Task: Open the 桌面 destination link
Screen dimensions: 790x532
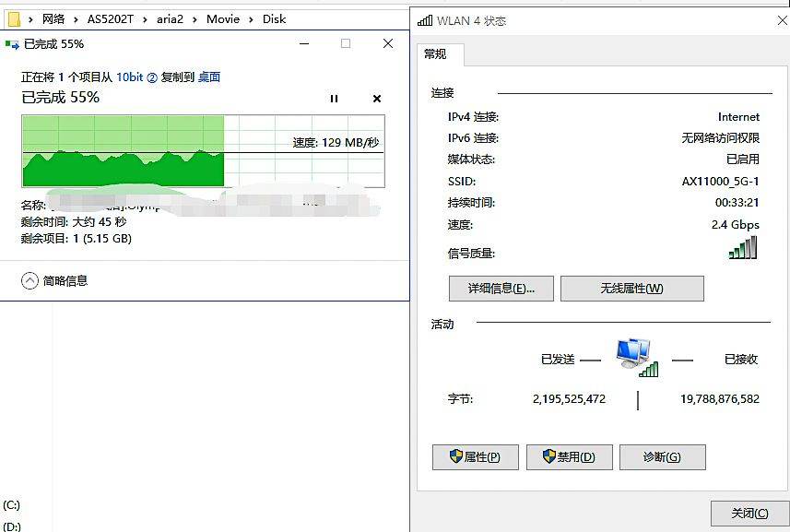Action: (209, 77)
